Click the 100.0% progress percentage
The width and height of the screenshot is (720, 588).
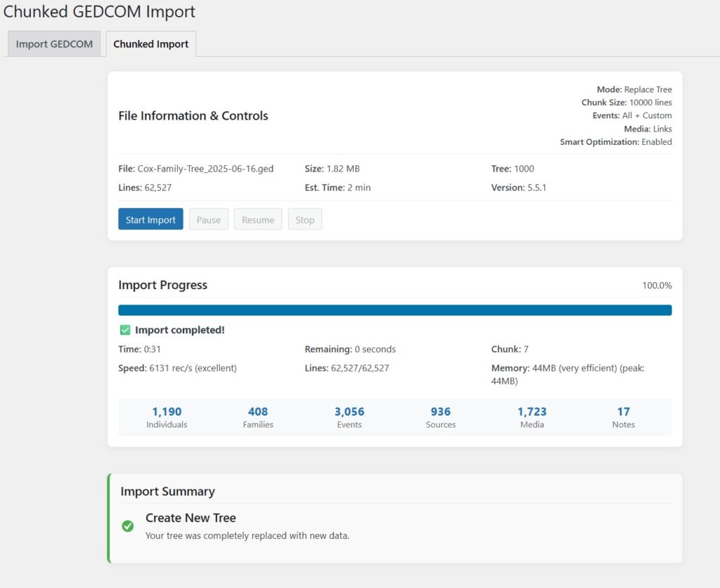coord(657,286)
